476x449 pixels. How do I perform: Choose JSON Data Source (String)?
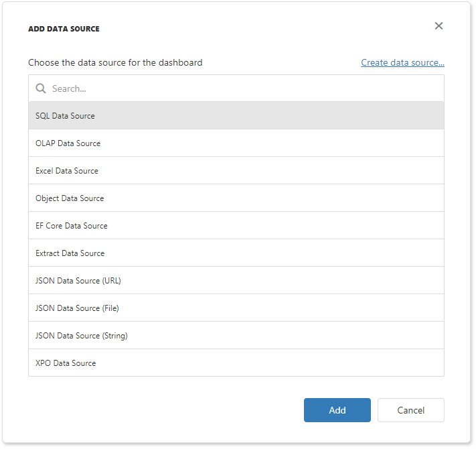click(81, 336)
